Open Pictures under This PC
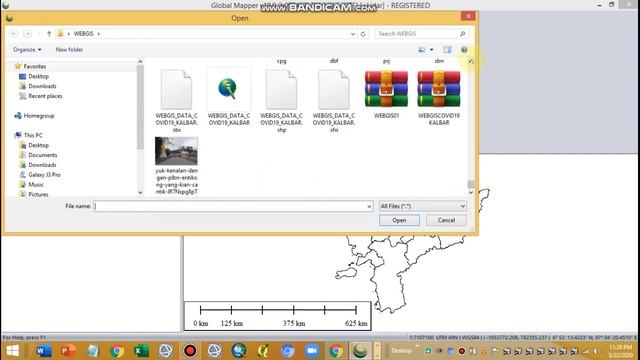The image size is (640, 360). [x=38, y=194]
